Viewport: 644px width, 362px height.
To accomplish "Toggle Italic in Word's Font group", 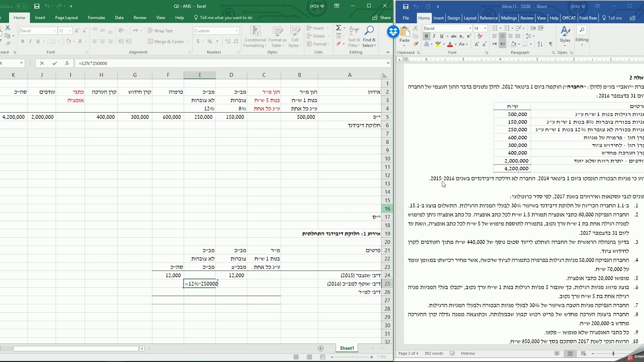I will coord(434,36).
